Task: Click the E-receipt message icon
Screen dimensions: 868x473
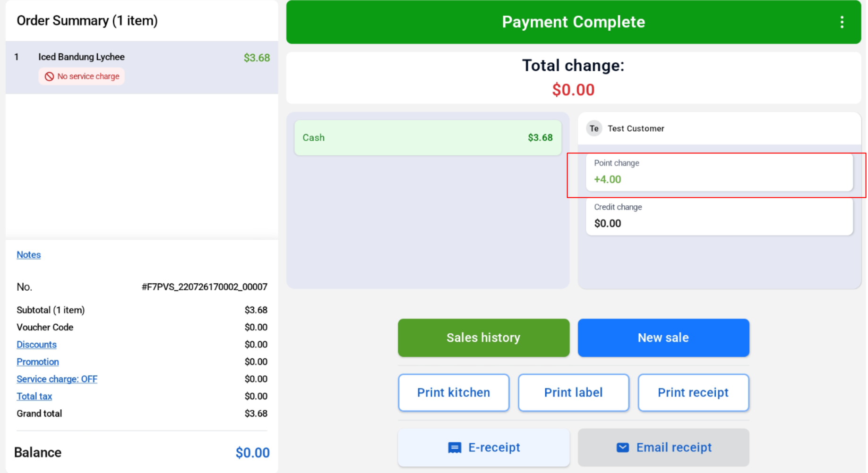Action: (x=455, y=448)
